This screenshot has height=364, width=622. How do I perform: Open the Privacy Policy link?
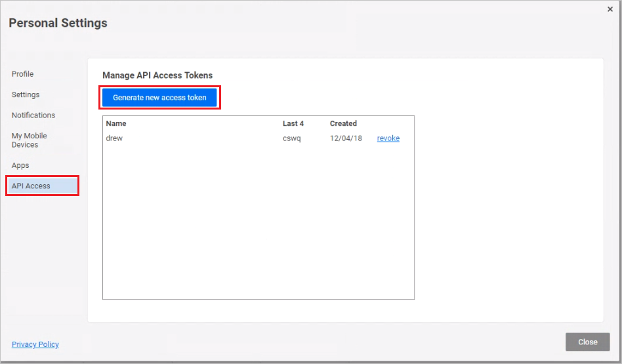35,344
